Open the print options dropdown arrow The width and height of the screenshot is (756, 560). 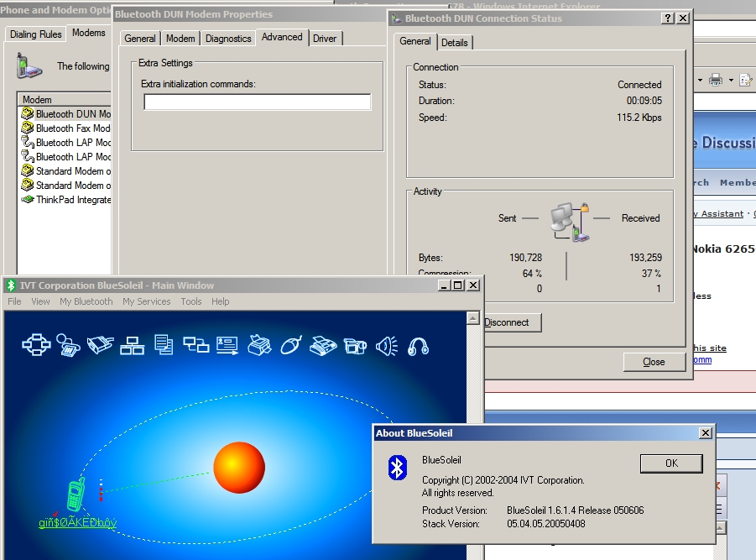(x=731, y=80)
